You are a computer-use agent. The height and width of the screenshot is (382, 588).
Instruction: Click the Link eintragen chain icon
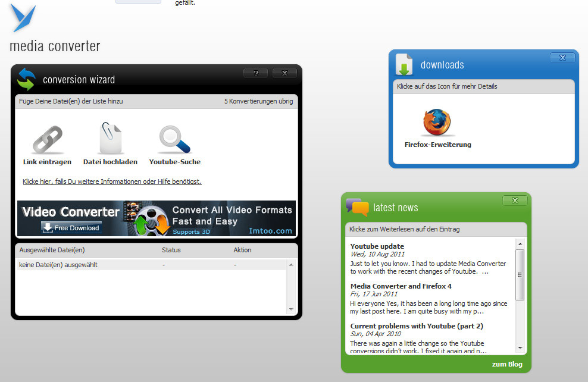(47, 139)
